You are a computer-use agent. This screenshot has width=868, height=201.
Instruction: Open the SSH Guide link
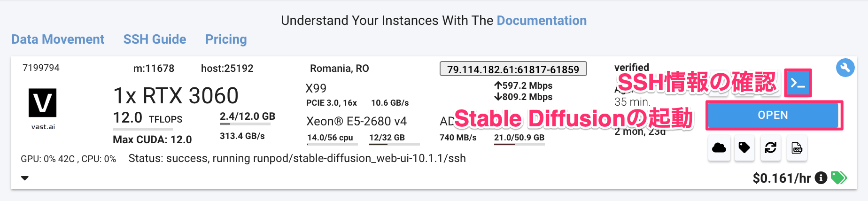coord(155,39)
